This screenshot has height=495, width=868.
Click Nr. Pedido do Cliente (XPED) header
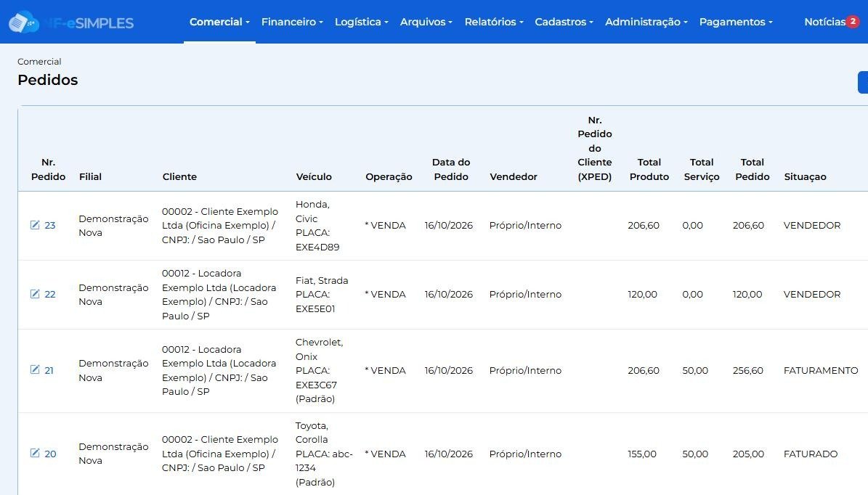point(595,148)
